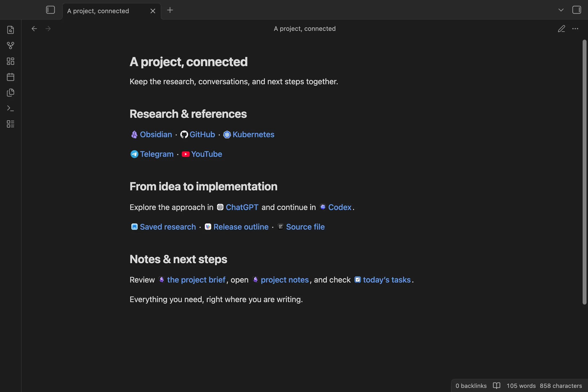The height and width of the screenshot is (392, 588).
Task: Click the large 'A project, connected' heading
Action: [189, 62]
